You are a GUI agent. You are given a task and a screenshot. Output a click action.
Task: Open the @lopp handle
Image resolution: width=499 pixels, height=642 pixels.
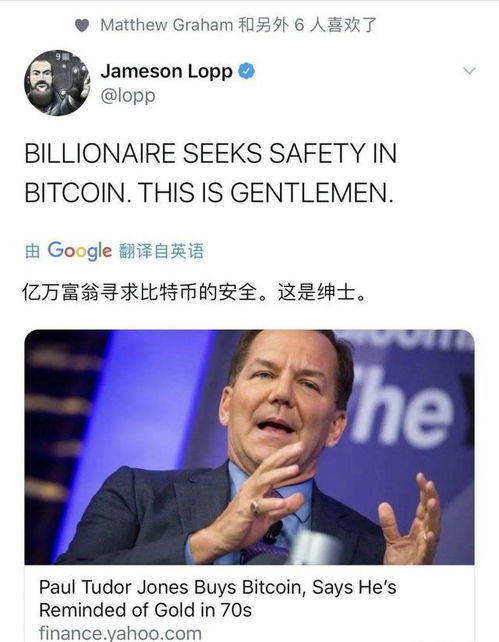128,96
